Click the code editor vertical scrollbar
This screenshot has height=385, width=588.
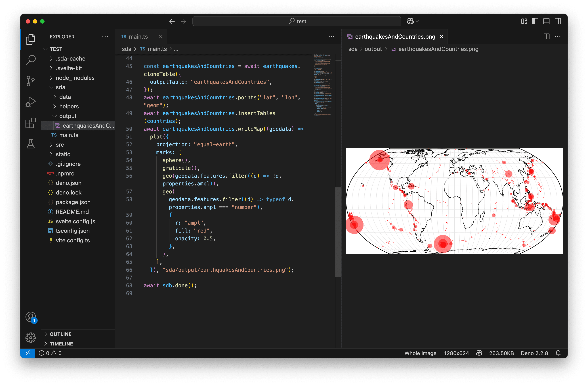point(338,232)
